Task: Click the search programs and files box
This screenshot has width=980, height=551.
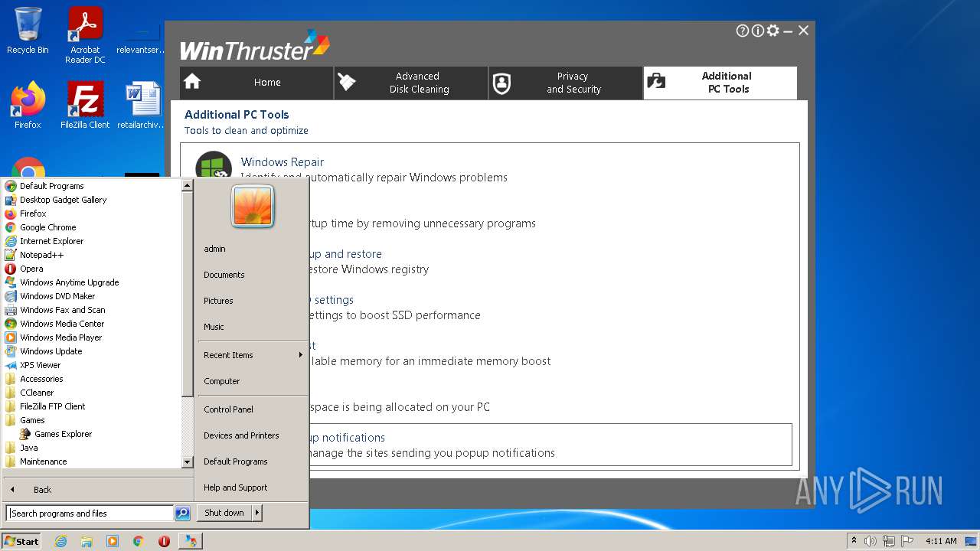Action: point(90,514)
